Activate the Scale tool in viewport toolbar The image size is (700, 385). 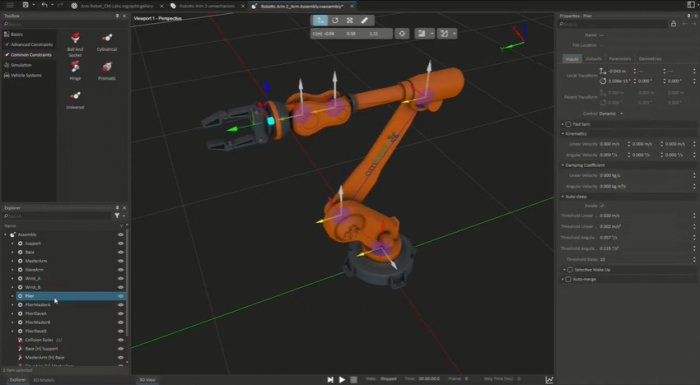pyautogui.click(x=350, y=21)
